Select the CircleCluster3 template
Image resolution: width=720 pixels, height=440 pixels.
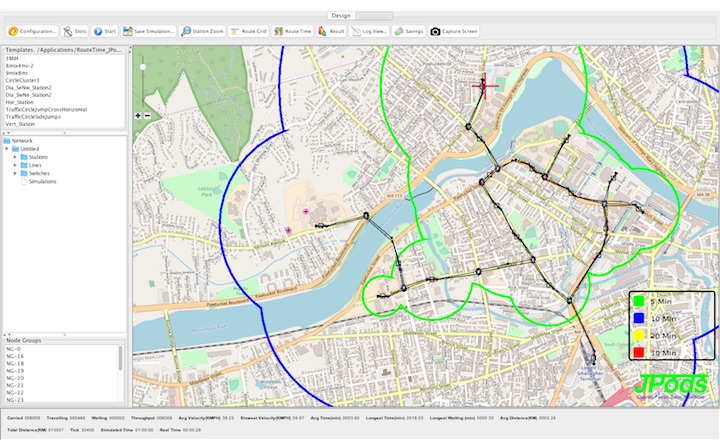point(24,79)
